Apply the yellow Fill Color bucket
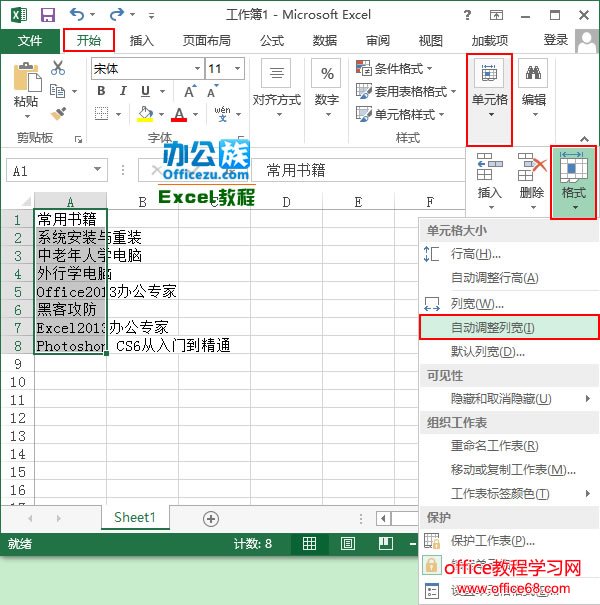600x605 pixels. point(145,114)
